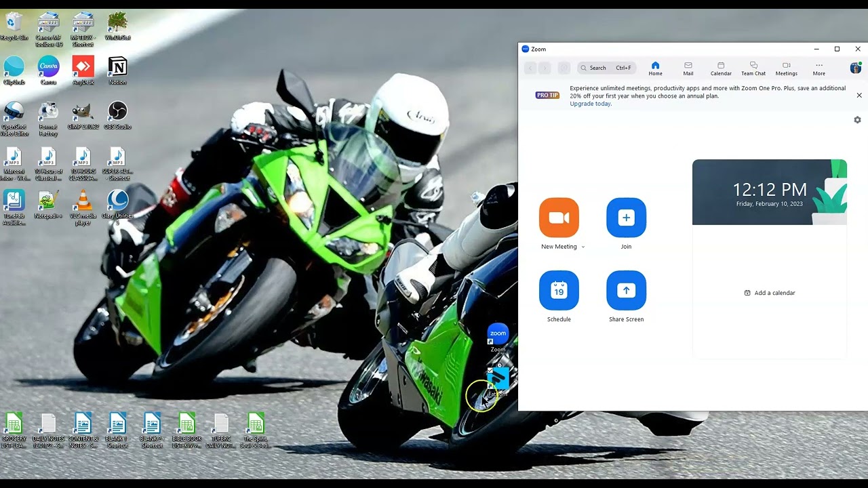The height and width of the screenshot is (488, 868).
Task: Click the Zoom history clock button
Action: click(x=564, y=68)
